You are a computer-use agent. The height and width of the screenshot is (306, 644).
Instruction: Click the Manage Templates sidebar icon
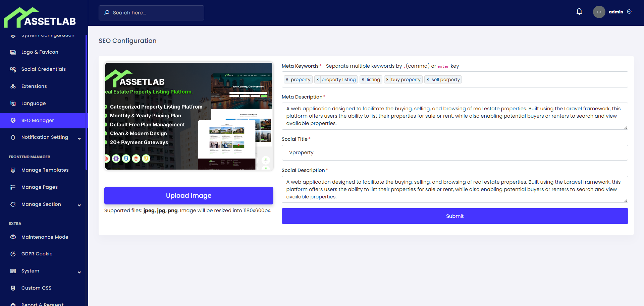point(13,170)
